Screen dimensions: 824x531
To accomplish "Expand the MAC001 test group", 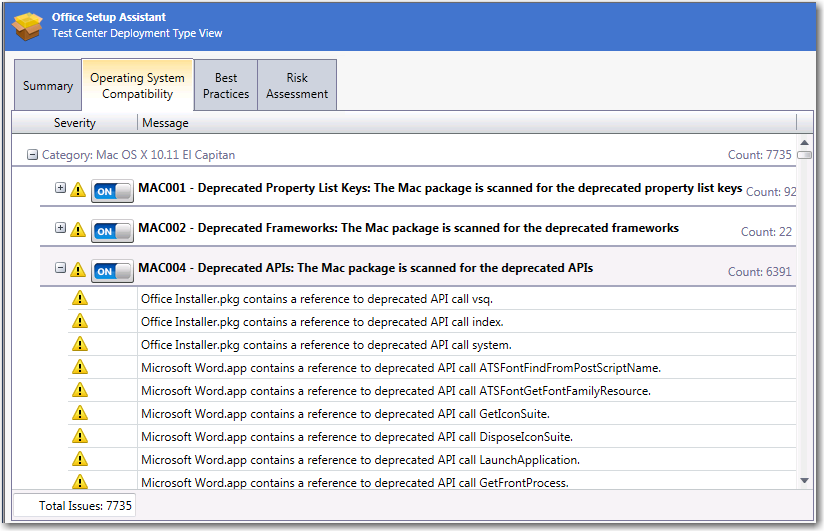I will (60, 188).
